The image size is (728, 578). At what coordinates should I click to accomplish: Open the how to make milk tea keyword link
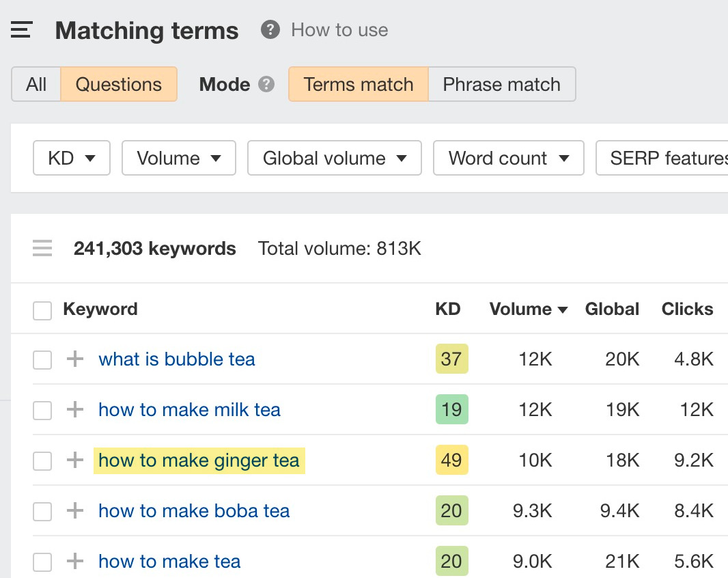point(189,410)
